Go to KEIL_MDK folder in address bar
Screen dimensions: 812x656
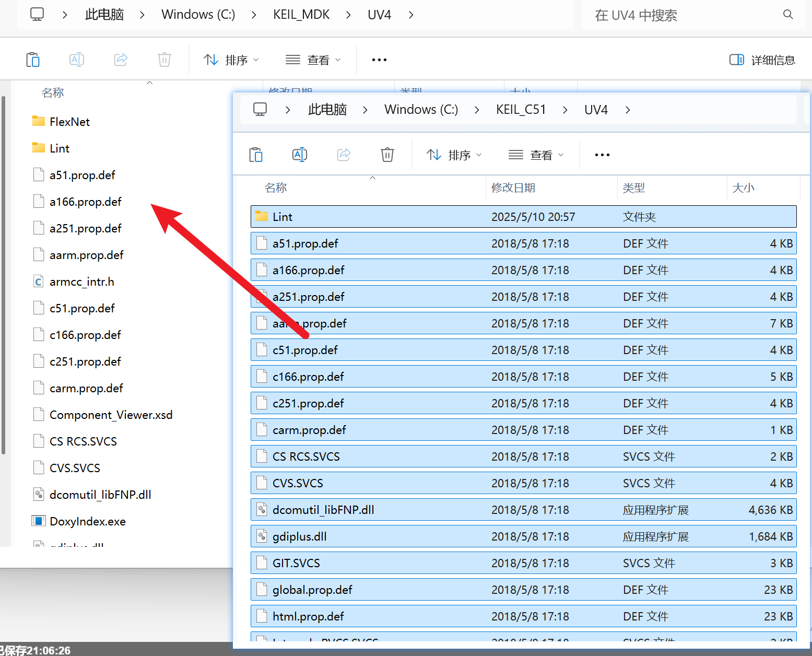[x=301, y=15]
